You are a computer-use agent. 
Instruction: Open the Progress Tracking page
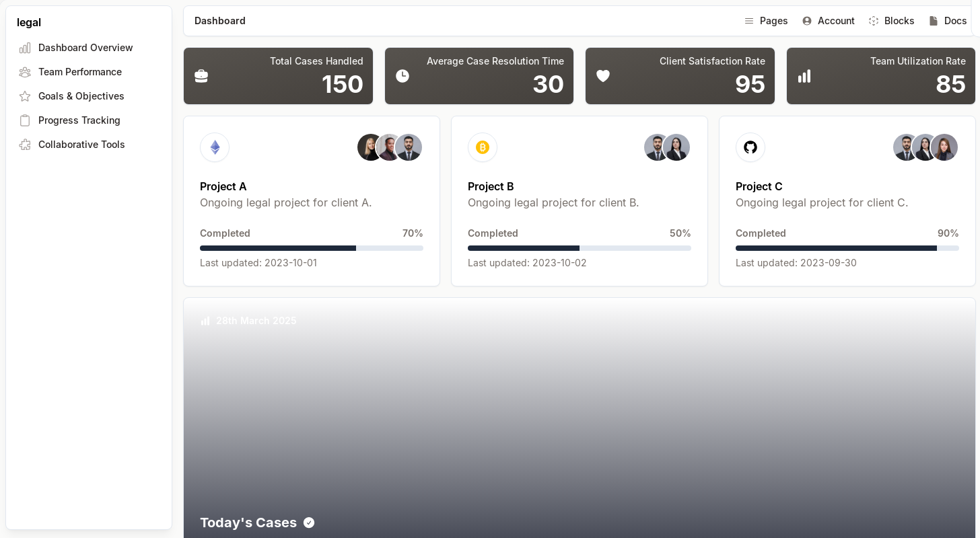pos(79,120)
